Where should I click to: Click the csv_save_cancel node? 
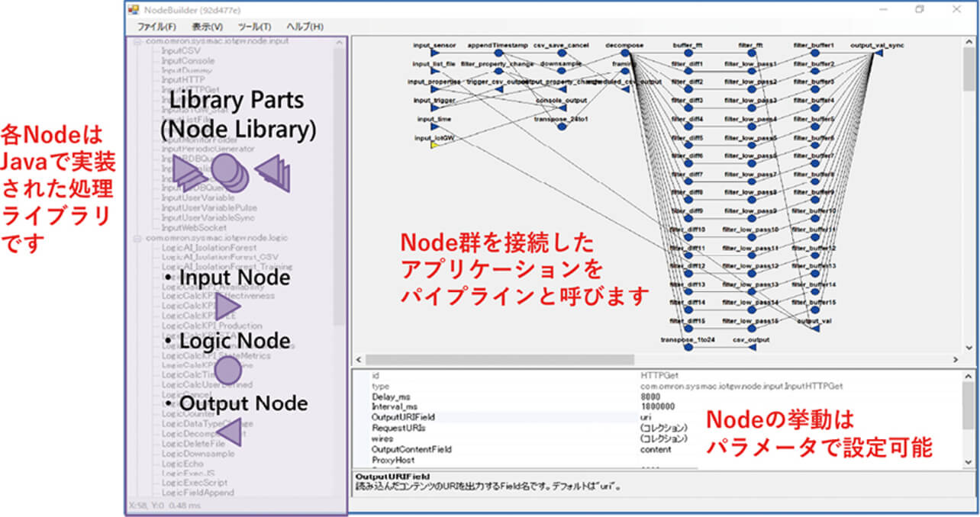561,53
